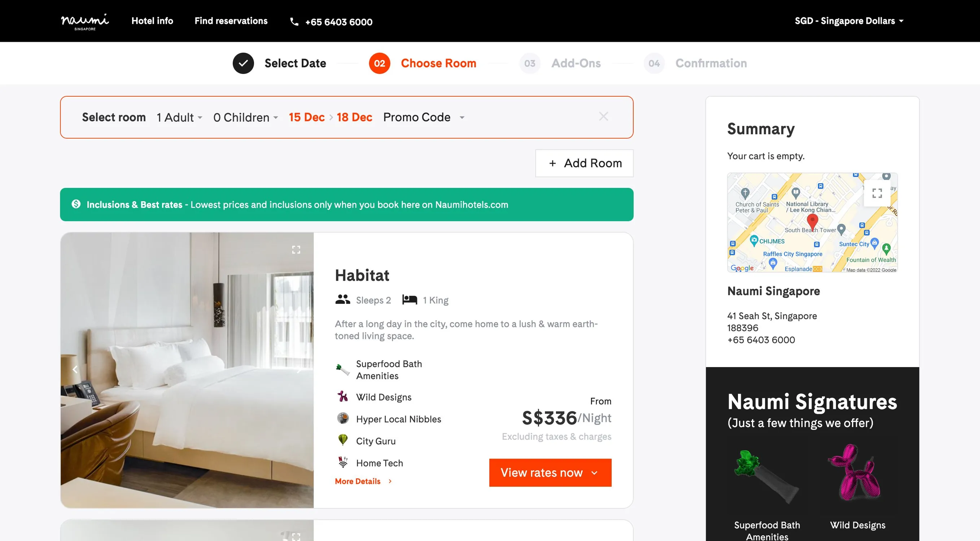Open the SGD currency selector
Image resolution: width=980 pixels, height=541 pixels.
(848, 21)
